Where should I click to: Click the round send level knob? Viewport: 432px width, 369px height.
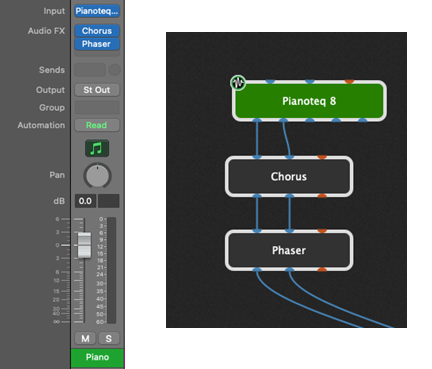114,70
